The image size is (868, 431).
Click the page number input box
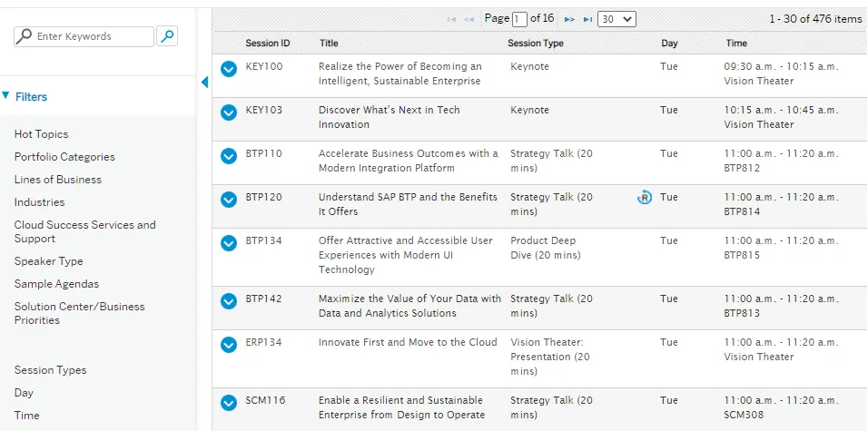519,19
